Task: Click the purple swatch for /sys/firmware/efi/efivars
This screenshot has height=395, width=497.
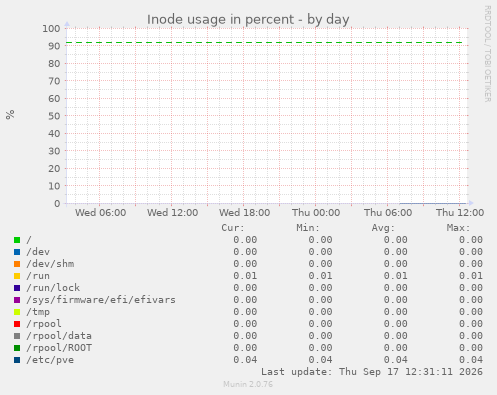Action: [x=17, y=300]
